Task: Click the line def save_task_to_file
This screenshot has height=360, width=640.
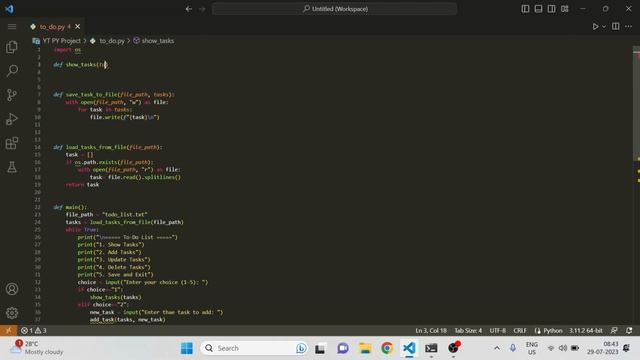Action: point(113,94)
